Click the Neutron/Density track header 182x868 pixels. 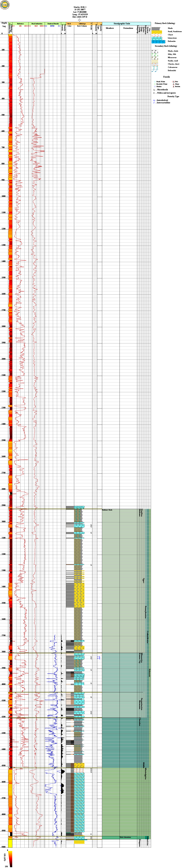(53, 24)
